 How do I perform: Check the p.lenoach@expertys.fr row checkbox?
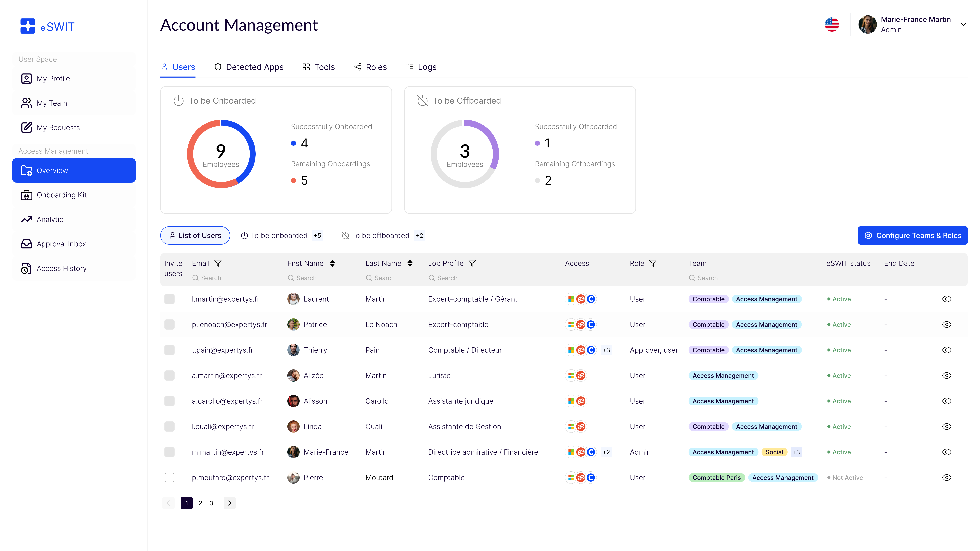click(169, 325)
